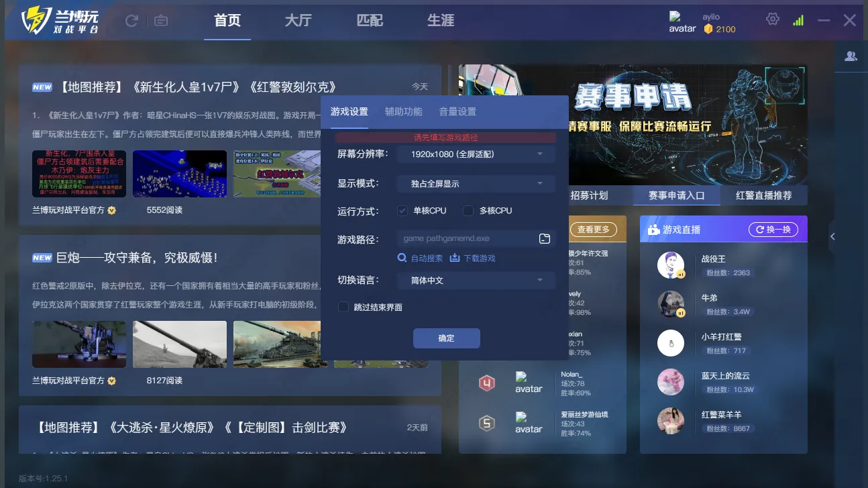Viewport: 868px width, 488px height.
Task: Click the verified badge on the 5552阅读 post
Action: [112, 210]
